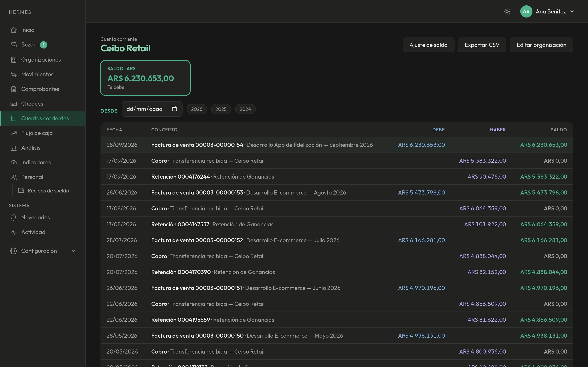Click the Exportar CSV button
Viewport: 588px width, 367px height.
(x=482, y=45)
